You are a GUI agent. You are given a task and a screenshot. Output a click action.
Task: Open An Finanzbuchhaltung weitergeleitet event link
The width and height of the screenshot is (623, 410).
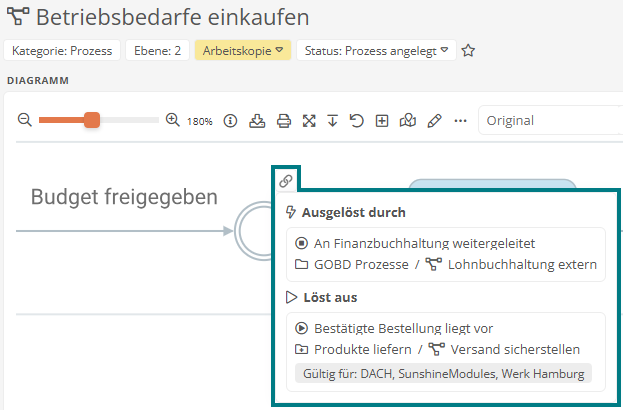424,243
